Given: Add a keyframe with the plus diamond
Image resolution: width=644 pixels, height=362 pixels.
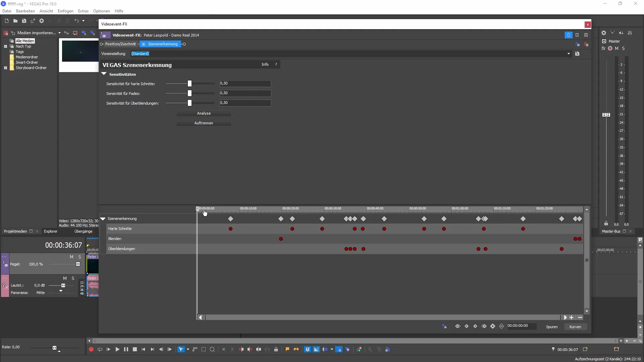Looking at the screenshot, I should (x=493, y=326).
